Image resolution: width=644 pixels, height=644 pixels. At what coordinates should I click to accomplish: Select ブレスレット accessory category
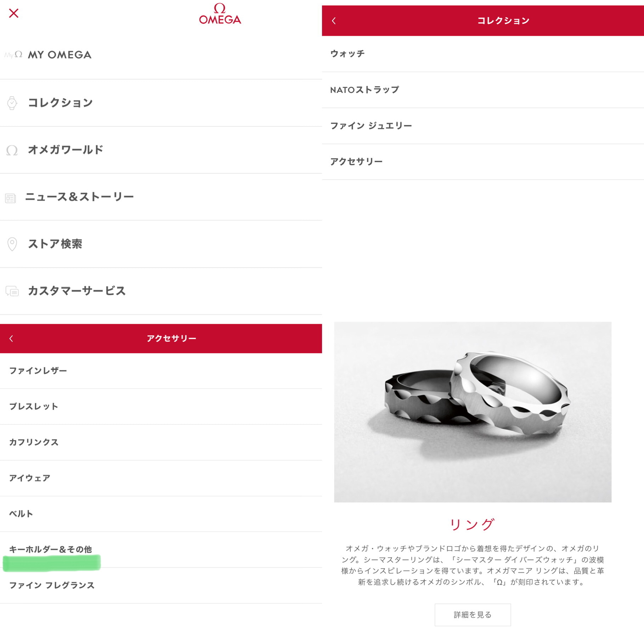(161, 407)
